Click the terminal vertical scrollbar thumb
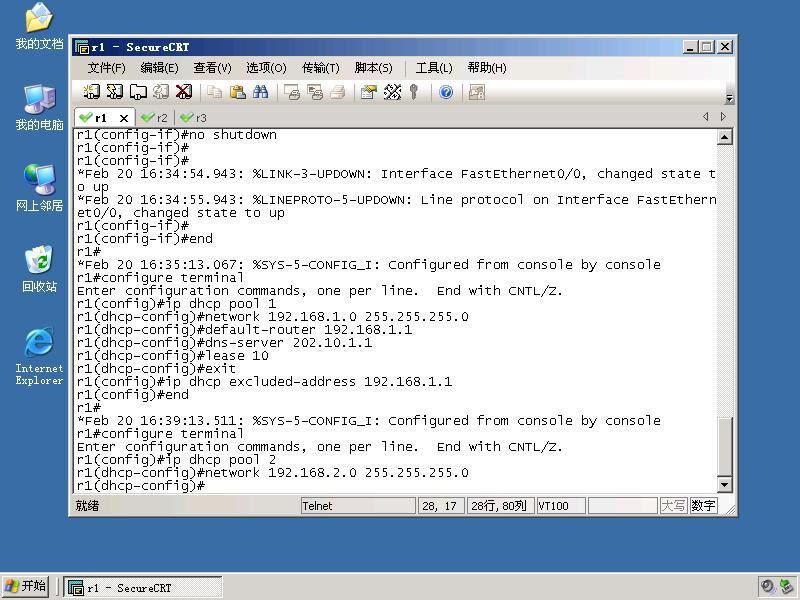 pos(724,446)
